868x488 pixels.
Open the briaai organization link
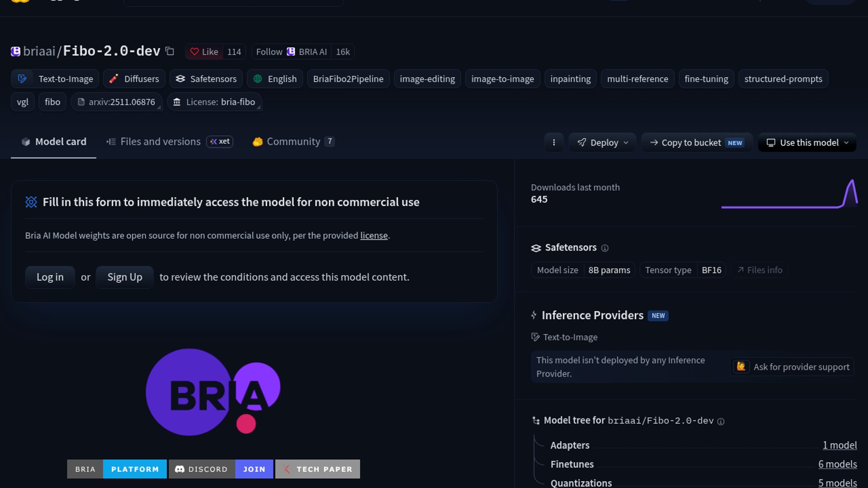click(x=39, y=51)
